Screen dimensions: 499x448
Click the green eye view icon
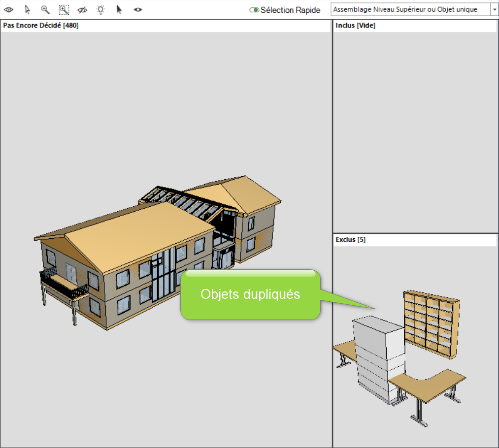[8, 9]
